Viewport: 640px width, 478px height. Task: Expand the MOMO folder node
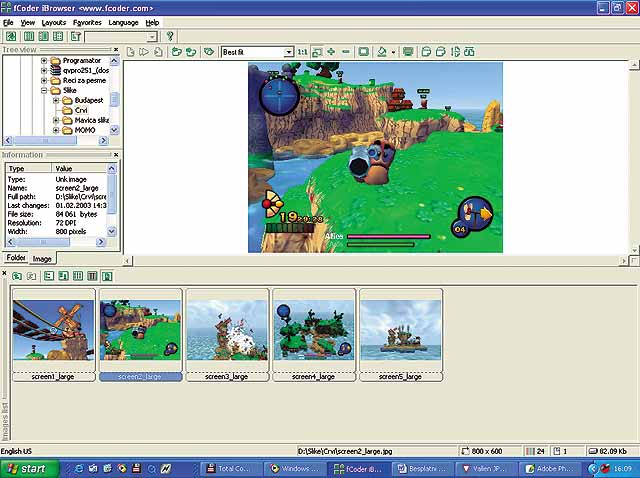(x=56, y=130)
